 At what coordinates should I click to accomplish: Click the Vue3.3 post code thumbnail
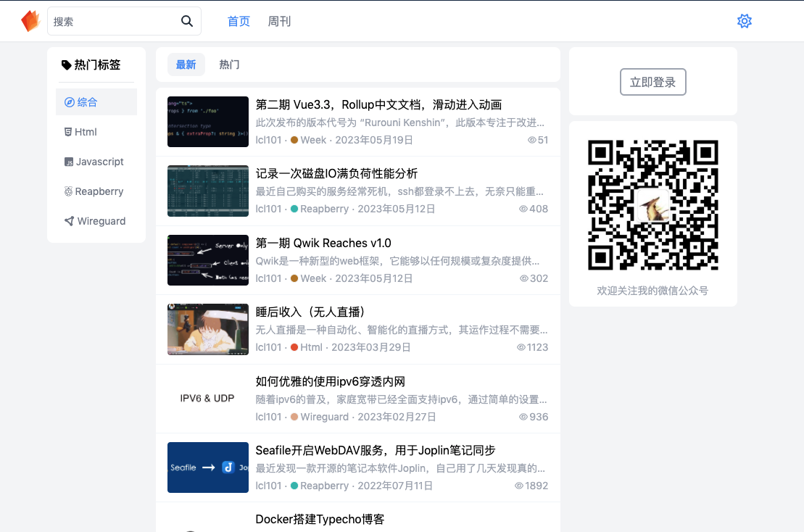click(x=207, y=122)
